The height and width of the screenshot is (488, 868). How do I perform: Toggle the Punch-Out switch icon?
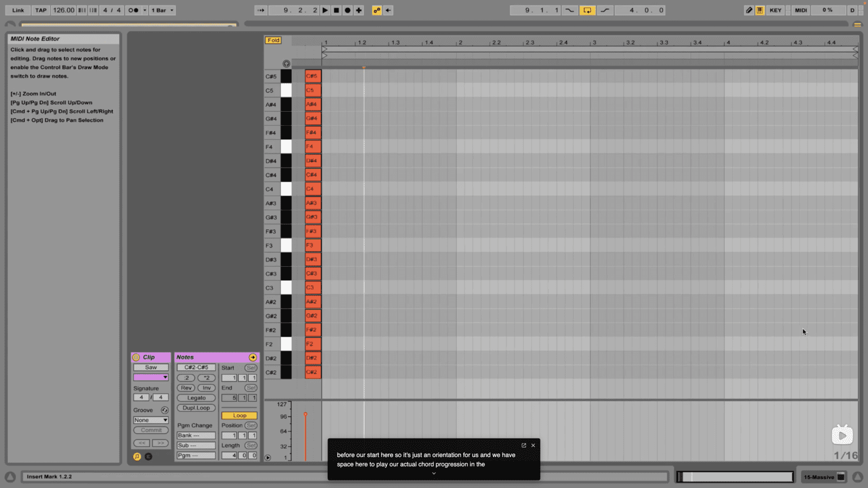[x=605, y=10]
